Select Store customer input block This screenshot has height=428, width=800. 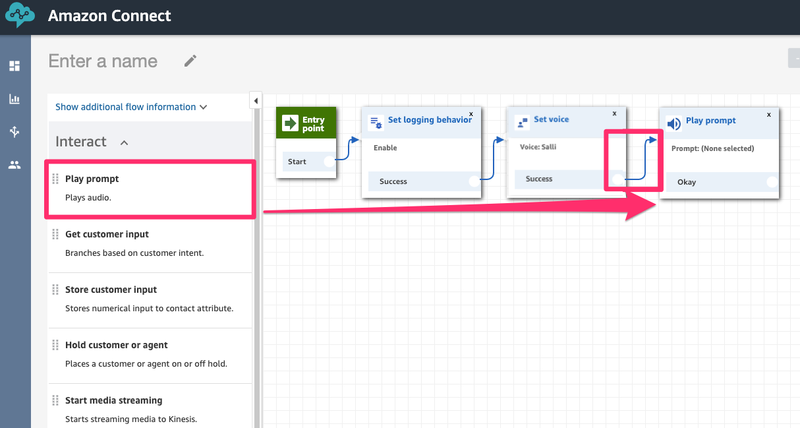tap(151, 300)
